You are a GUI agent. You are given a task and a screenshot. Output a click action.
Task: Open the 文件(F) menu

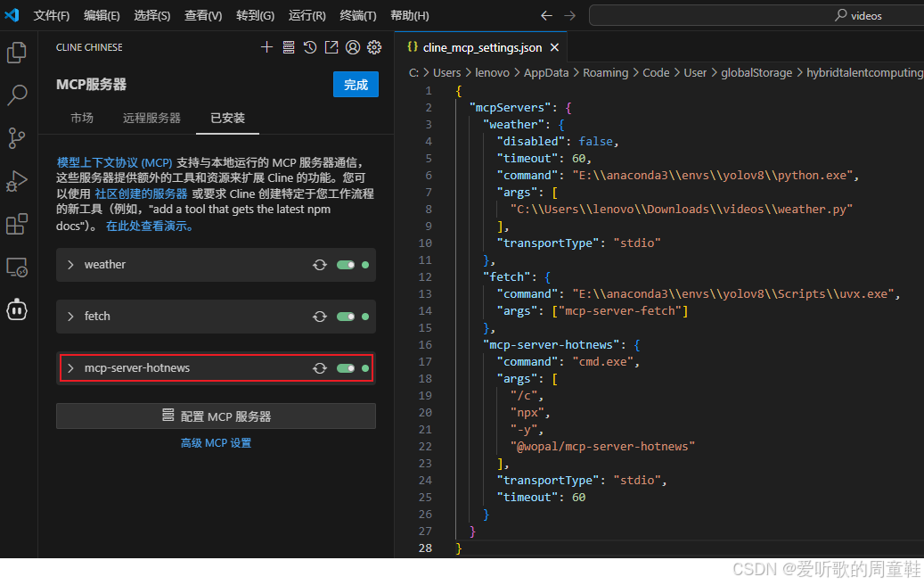coord(52,15)
